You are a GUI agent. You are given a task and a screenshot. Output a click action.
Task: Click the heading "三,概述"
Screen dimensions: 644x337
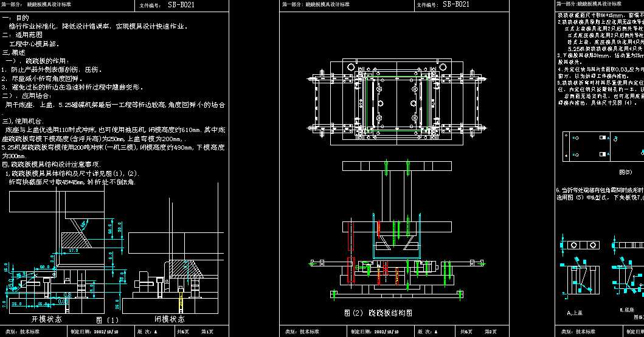click(13, 52)
